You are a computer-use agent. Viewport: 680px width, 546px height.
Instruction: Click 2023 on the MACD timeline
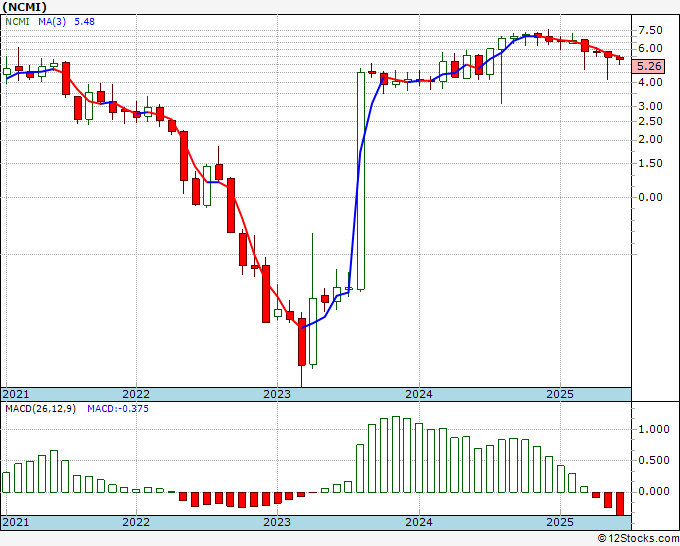277,522
